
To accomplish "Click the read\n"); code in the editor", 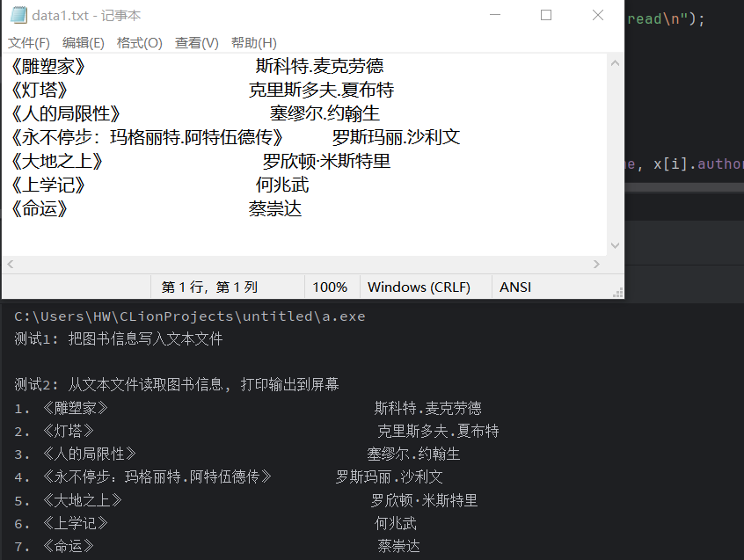I will 666,18.
